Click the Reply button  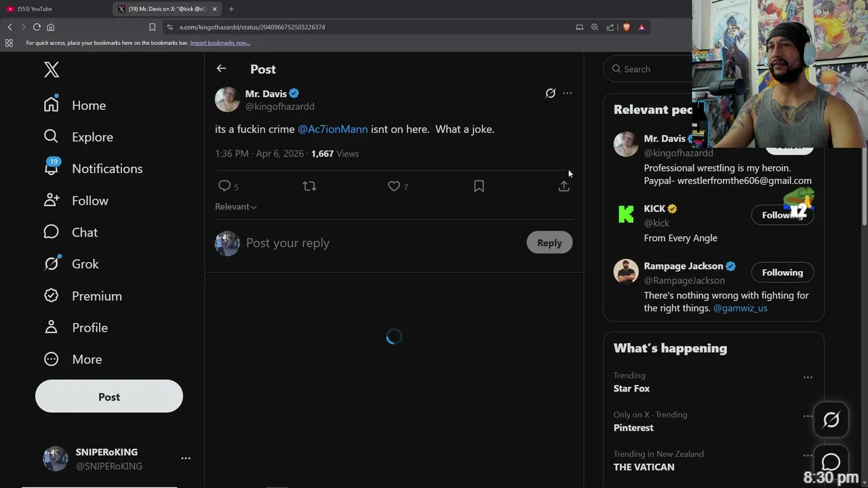[549, 243]
